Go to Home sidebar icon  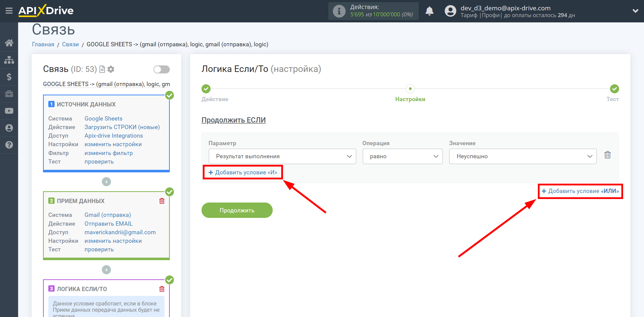pos(9,43)
